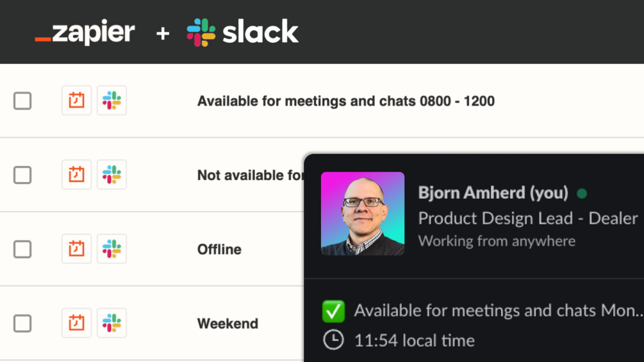The width and height of the screenshot is (644, 362).
Task: Click the calendar icon in the Offline row
Action: [76, 249]
